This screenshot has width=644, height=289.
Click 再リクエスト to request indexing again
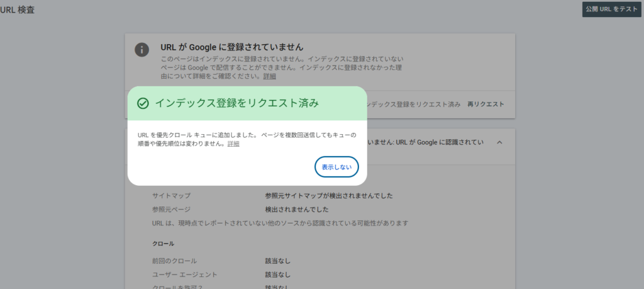[x=486, y=104]
